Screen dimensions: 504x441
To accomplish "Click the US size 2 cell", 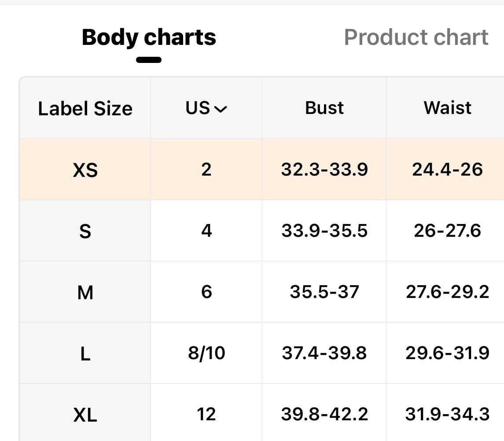I will tap(206, 170).
